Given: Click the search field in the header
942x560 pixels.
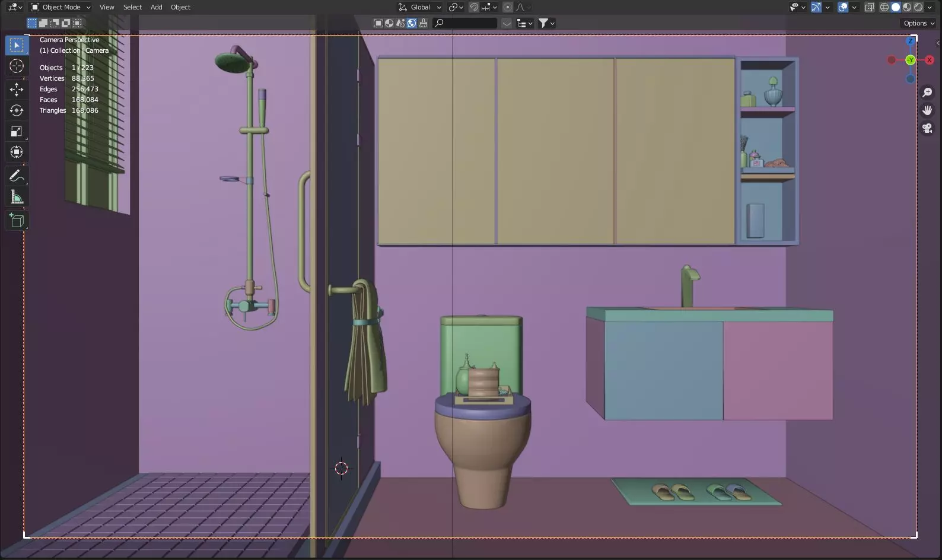Looking at the screenshot, I should (465, 23).
